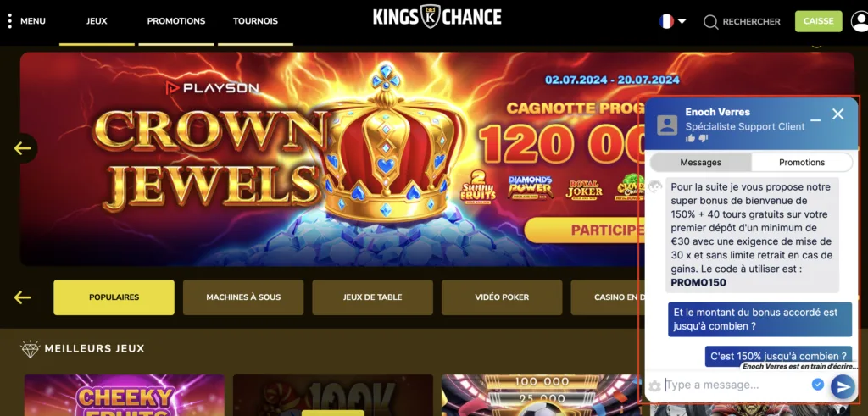Image resolution: width=868 pixels, height=416 pixels.
Task: Open the Cheeky Fruits game thumbnail
Action: (124, 395)
